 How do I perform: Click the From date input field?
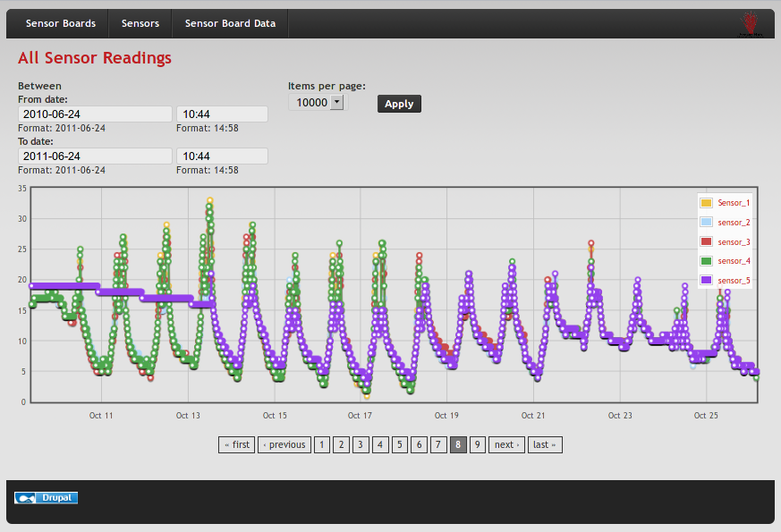point(95,114)
